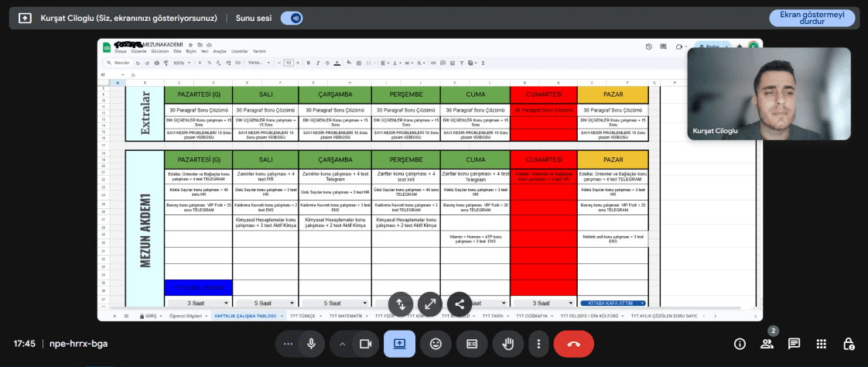Open the Görünüm menu in Sheets
The image size is (868, 367).
(x=160, y=51)
